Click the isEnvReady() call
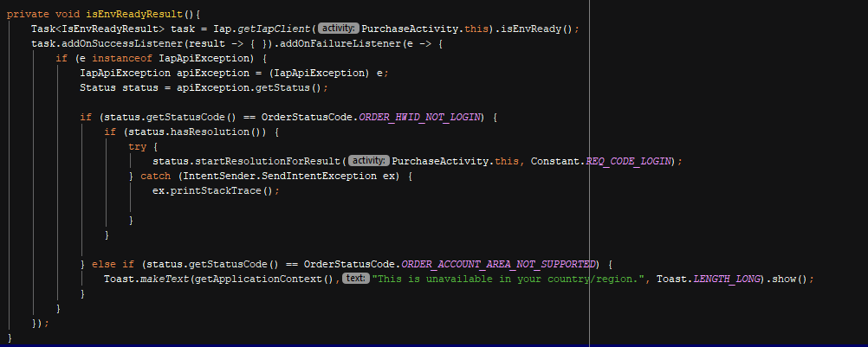The width and height of the screenshot is (868, 347). point(537,29)
